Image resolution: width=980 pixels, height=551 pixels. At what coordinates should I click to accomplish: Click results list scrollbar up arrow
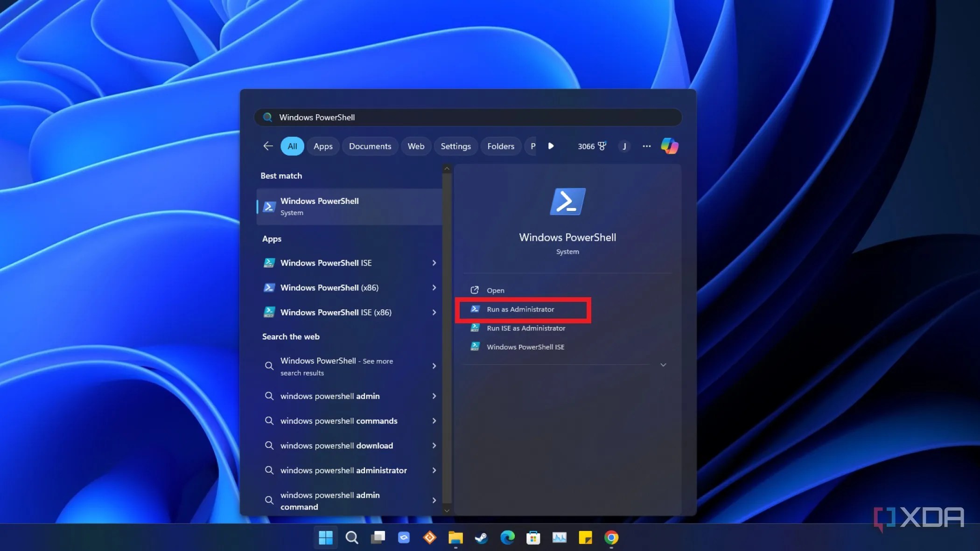coord(447,169)
